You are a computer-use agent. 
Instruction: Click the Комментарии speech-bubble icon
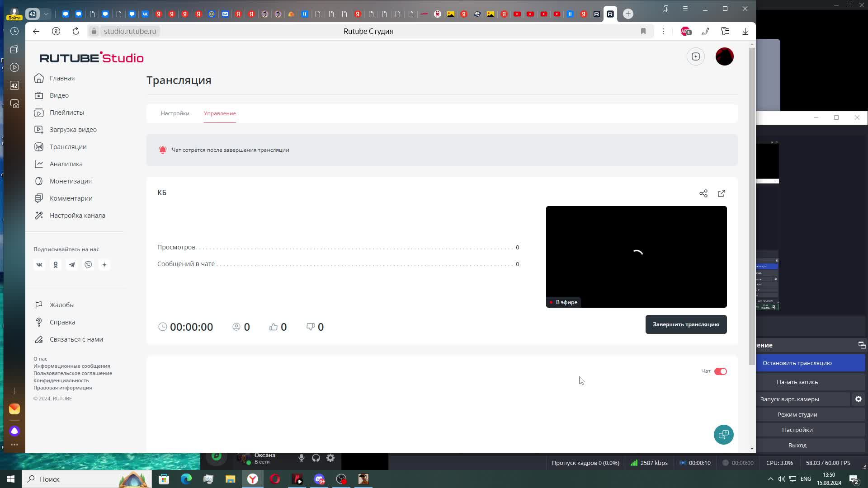pos(39,198)
